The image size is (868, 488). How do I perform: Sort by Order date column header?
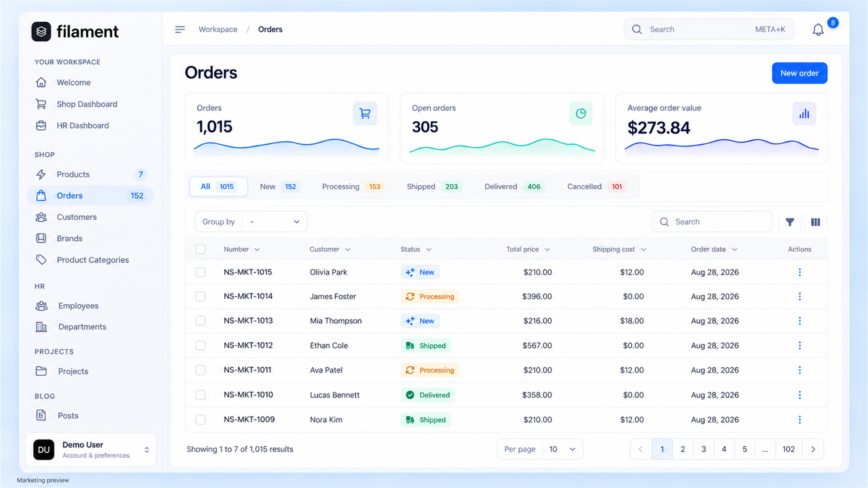click(714, 249)
